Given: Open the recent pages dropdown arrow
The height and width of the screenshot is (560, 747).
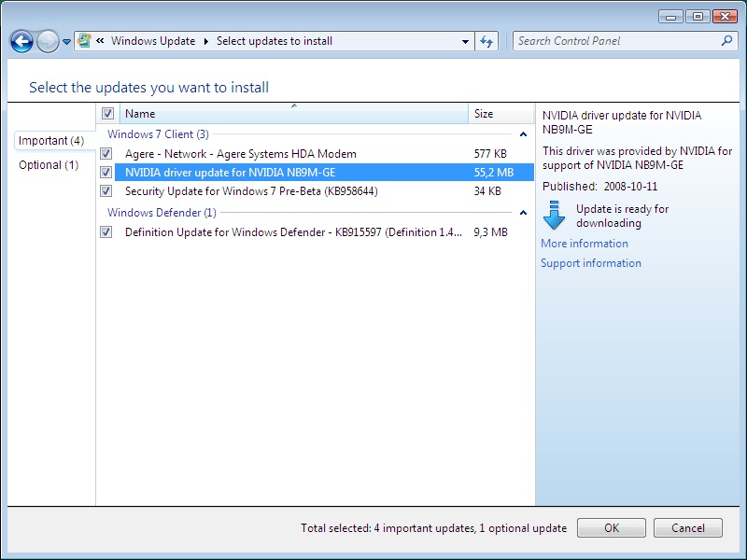Looking at the screenshot, I should (x=66, y=42).
